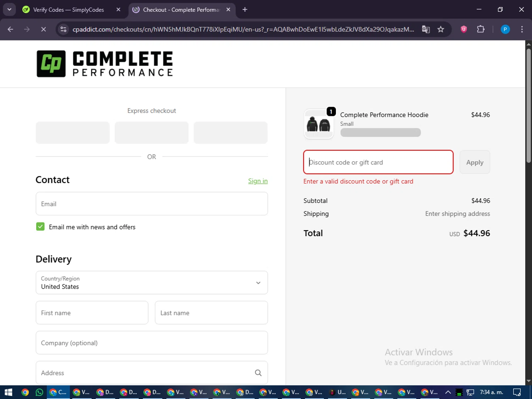The height and width of the screenshot is (399, 532).
Task: Close the Checkout - Complete Performance tab
Action: coord(228,10)
